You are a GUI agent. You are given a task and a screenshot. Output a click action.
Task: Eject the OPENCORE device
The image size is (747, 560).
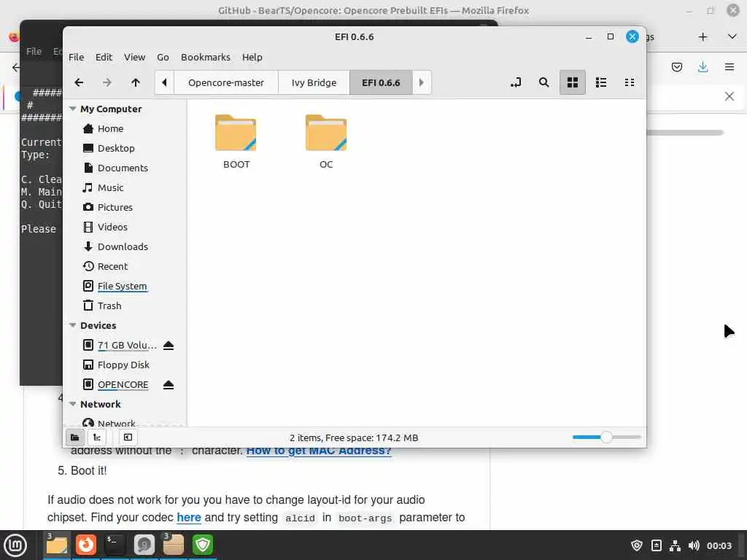pos(169,385)
